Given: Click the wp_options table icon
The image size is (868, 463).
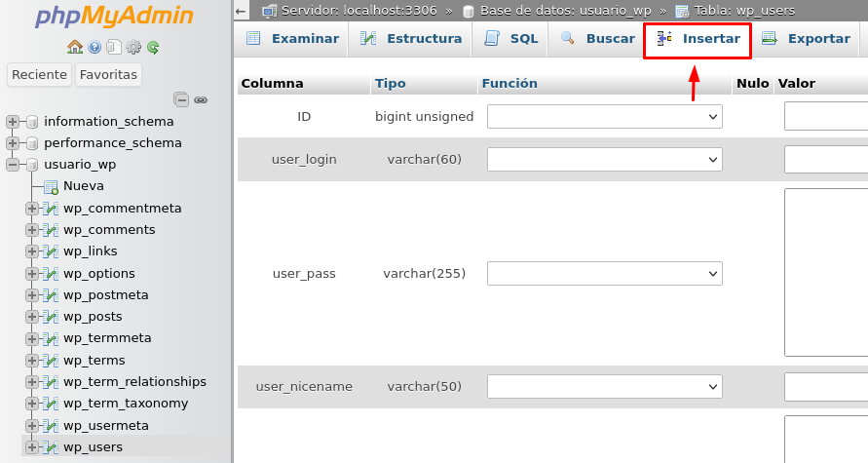Looking at the screenshot, I should click(x=51, y=274).
